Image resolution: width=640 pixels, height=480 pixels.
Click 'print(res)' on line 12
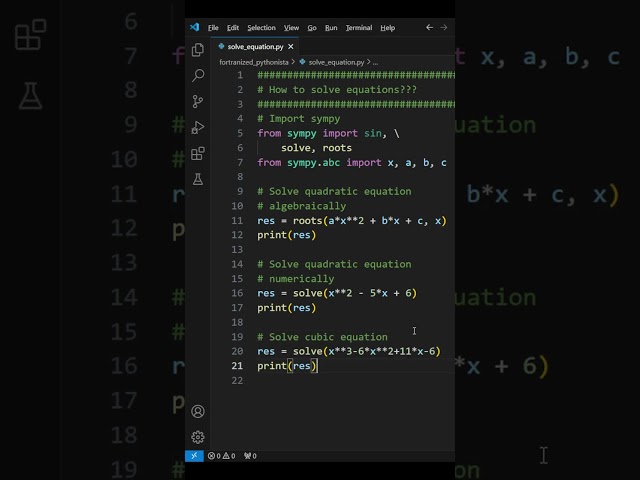point(287,235)
